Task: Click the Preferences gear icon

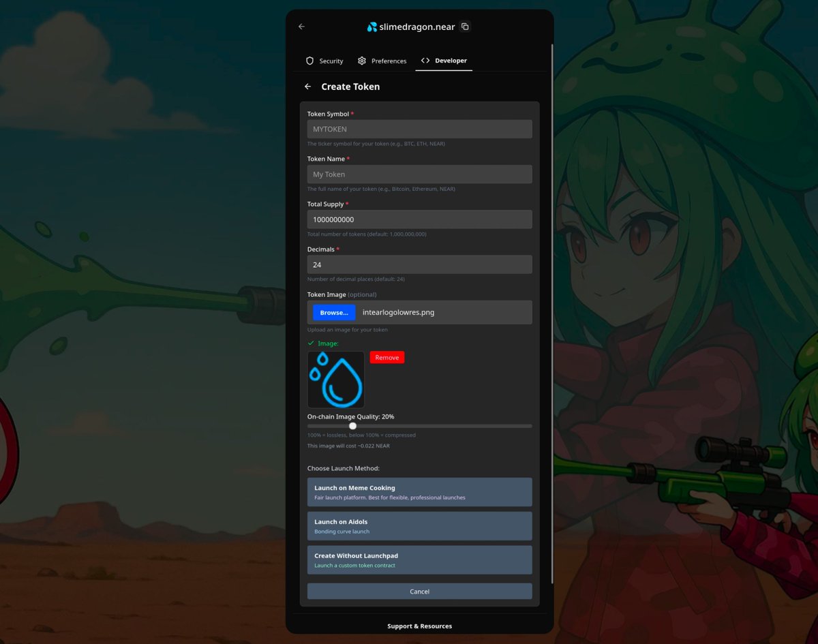Action: tap(362, 61)
